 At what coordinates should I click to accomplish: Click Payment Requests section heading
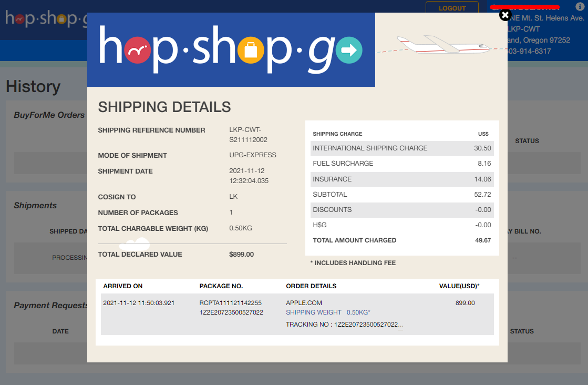[x=50, y=306]
